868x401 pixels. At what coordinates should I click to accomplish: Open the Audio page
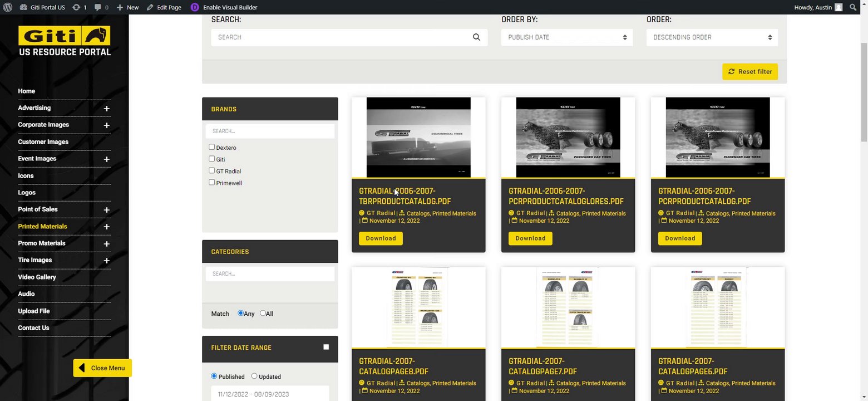(x=26, y=294)
